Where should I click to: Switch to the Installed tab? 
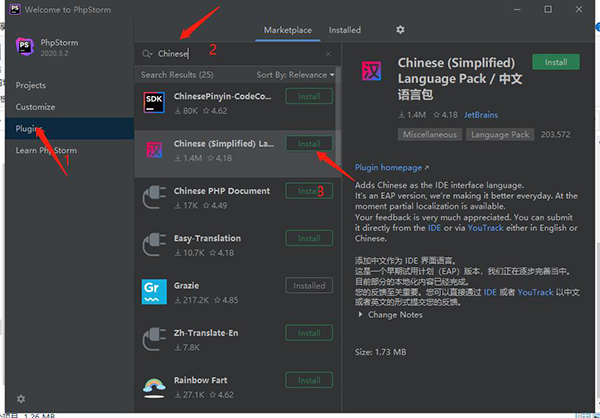coord(345,30)
